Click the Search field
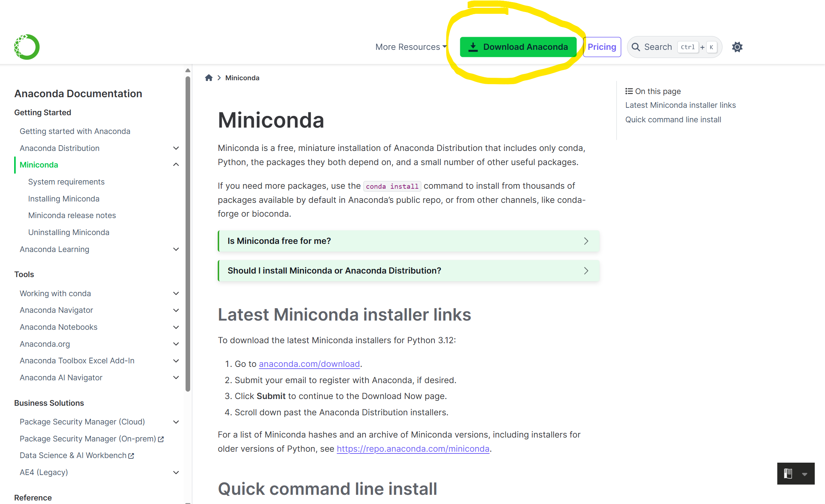825x504 pixels. 657,47
